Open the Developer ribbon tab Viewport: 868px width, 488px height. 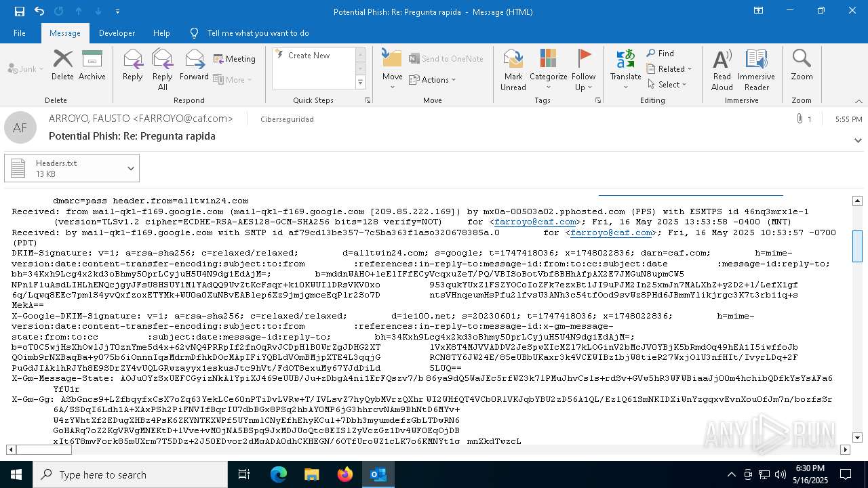(117, 33)
